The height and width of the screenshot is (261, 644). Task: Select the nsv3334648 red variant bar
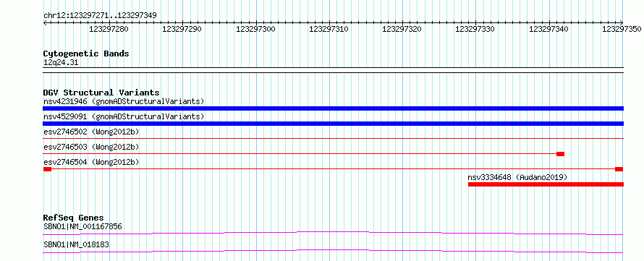[x=546, y=184]
